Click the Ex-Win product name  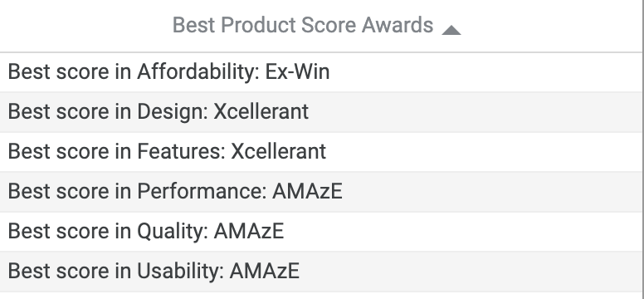click(x=297, y=72)
